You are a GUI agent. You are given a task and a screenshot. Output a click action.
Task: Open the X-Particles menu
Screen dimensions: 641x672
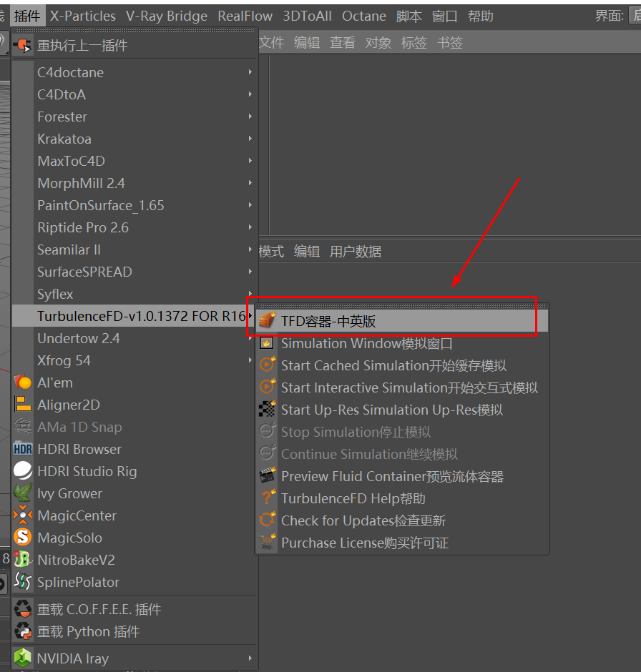[x=83, y=16]
